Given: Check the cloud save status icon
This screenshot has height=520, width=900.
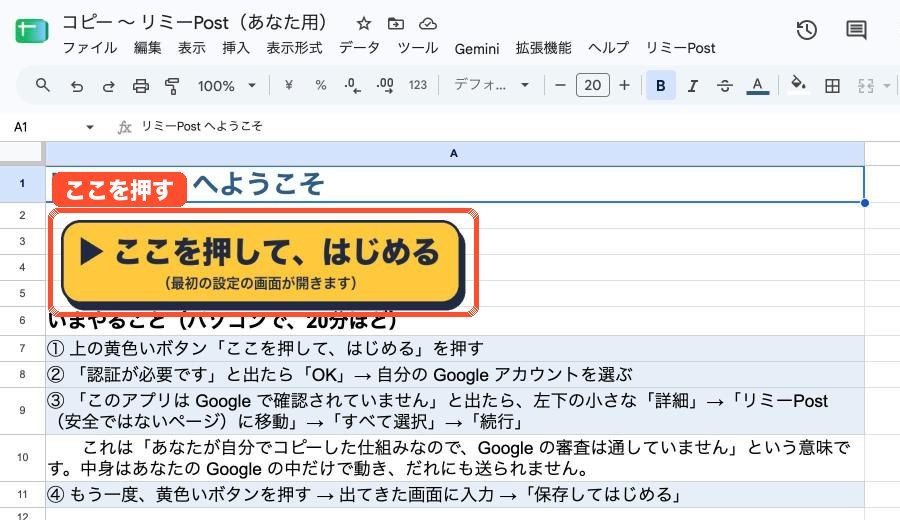Looking at the screenshot, I should point(428,24).
